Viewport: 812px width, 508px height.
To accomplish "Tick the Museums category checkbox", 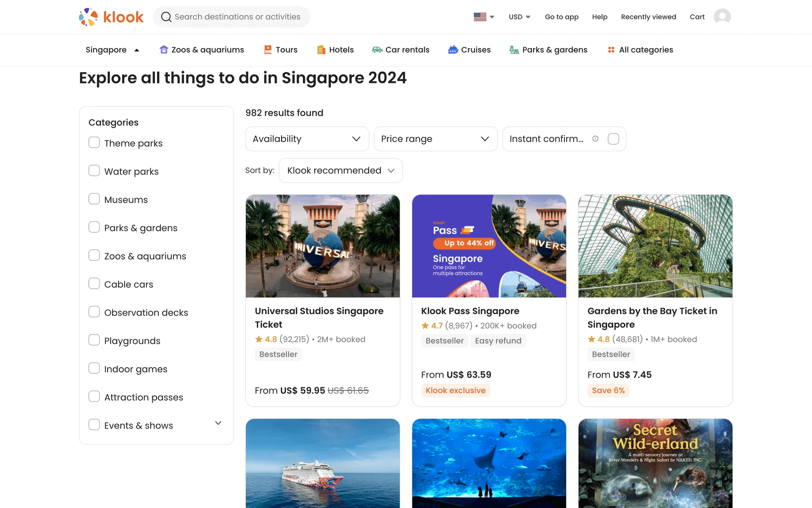I will 94,199.
